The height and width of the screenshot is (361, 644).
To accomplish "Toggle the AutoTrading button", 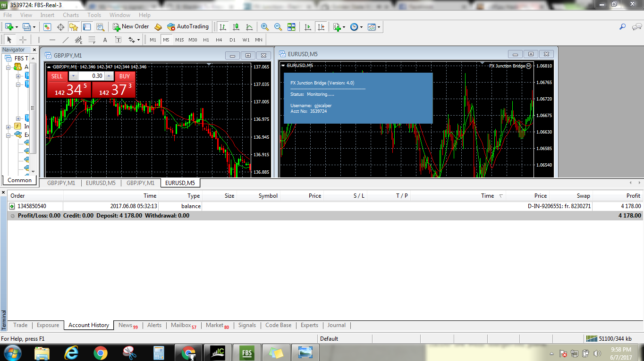I will point(188,27).
